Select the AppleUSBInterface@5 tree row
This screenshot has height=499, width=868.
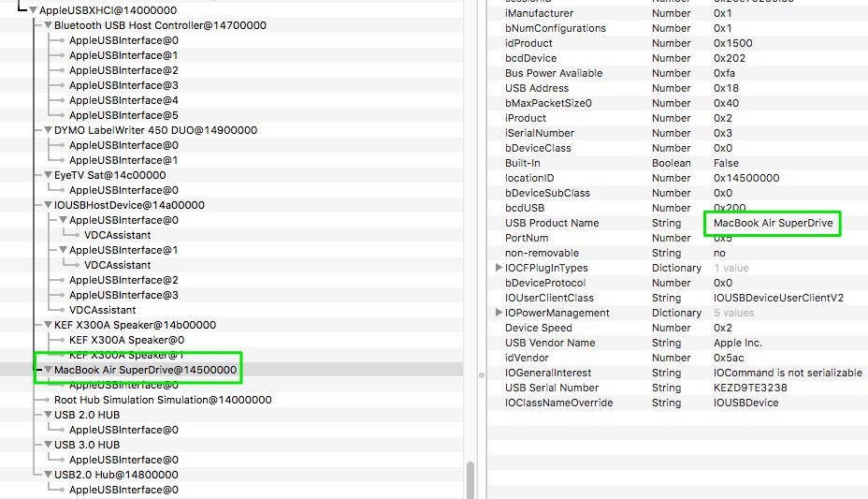[x=231, y=115]
